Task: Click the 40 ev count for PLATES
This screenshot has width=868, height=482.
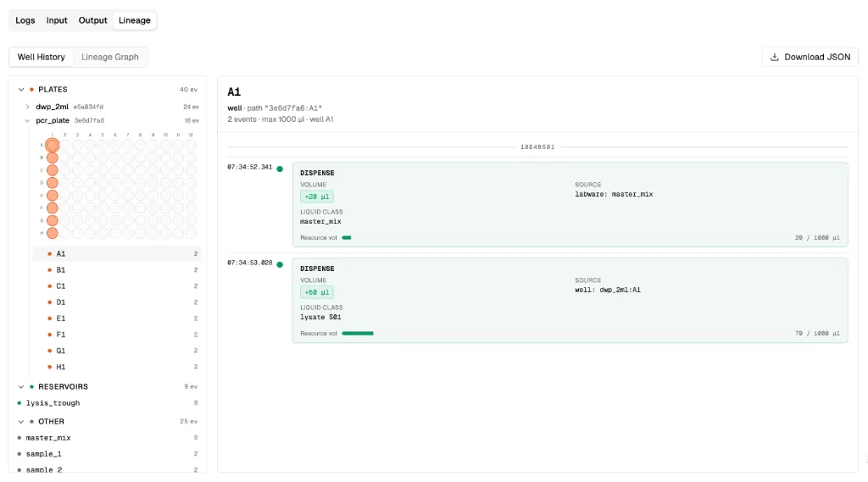Action: (188, 90)
